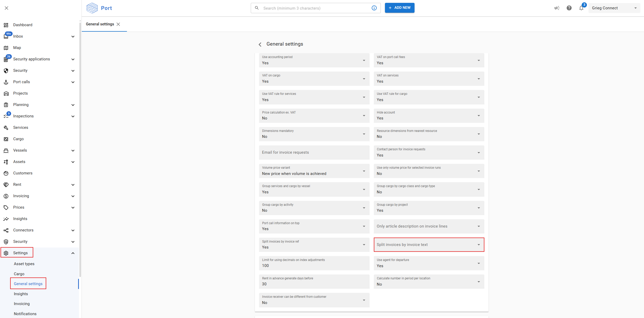Click the Rent in advance generate days field
The width and height of the screenshot is (644, 318).
pyautogui.click(x=314, y=281)
